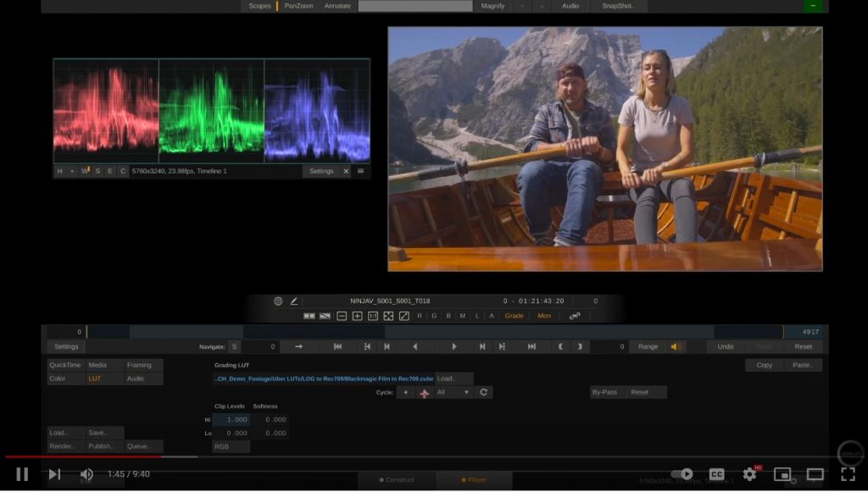Click the navigate right-arrow button
Screen dimensions: 868x492
point(299,347)
